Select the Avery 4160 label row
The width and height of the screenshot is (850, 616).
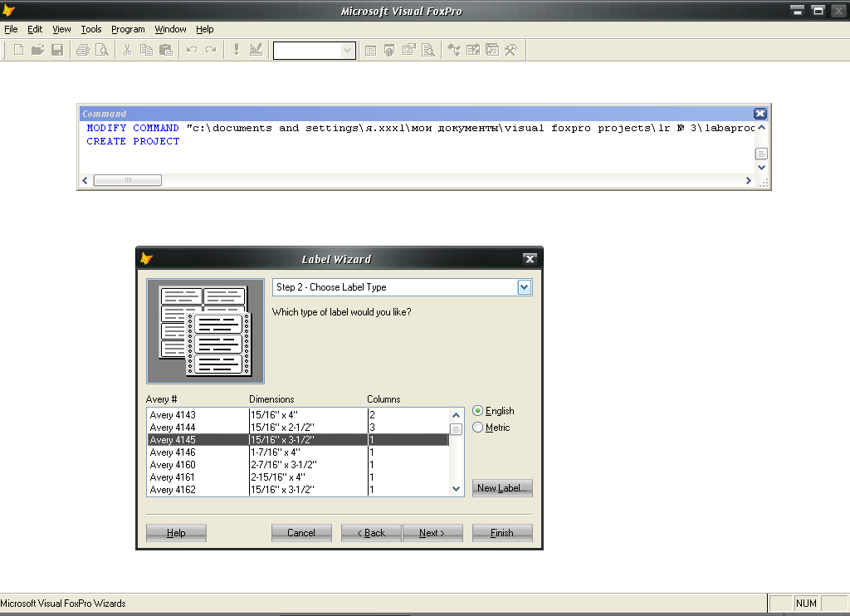(x=298, y=465)
